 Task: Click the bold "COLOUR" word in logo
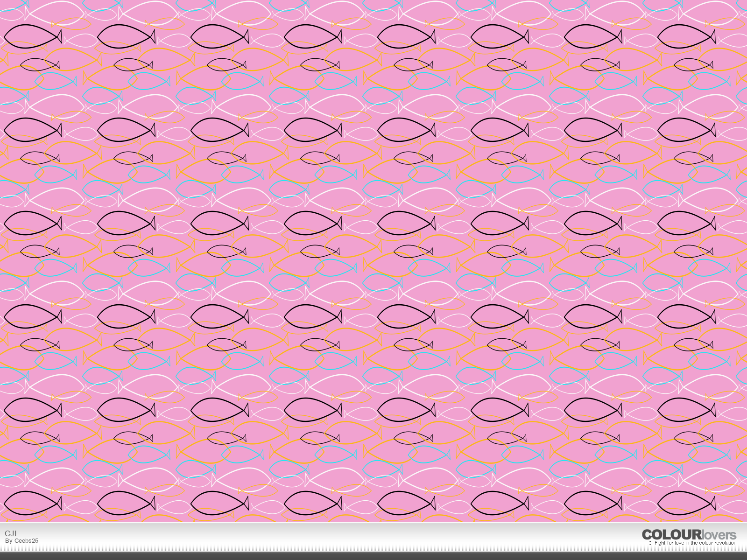(x=671, y=535)
